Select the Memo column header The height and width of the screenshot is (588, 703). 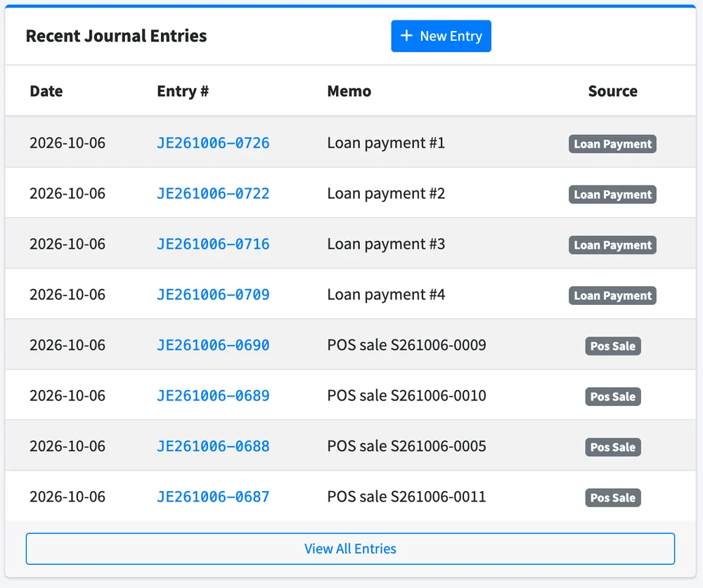point(349,91)
